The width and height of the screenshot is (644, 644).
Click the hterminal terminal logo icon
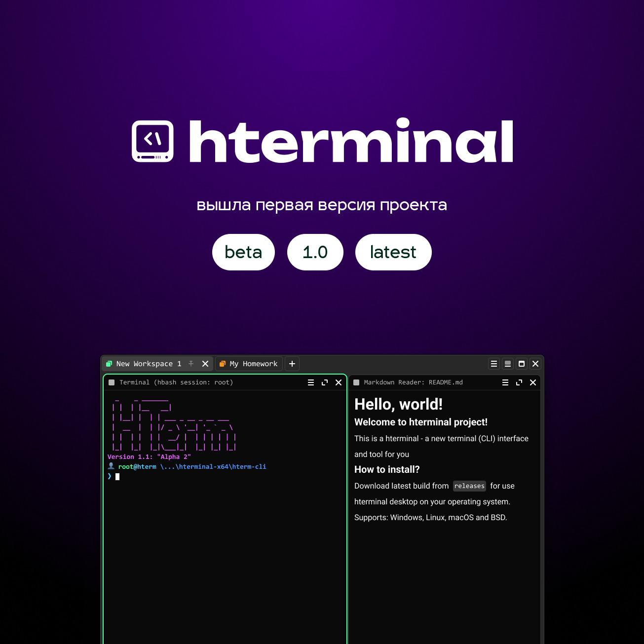point(153,141)
